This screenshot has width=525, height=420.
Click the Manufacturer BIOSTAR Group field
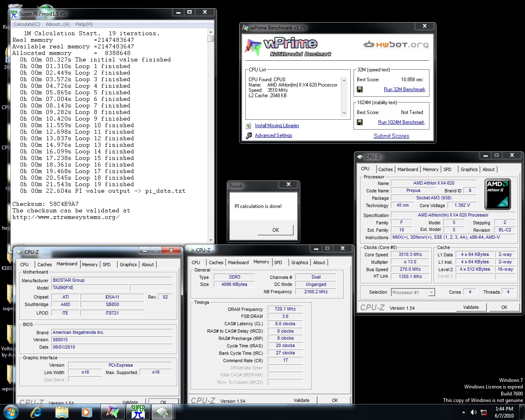point(112,280)
